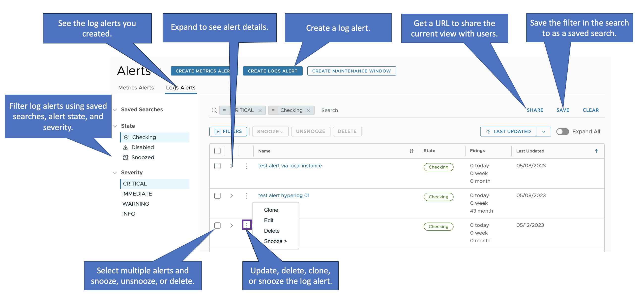Check the checkbox for test alert hyperlog 01

point(218,195)
